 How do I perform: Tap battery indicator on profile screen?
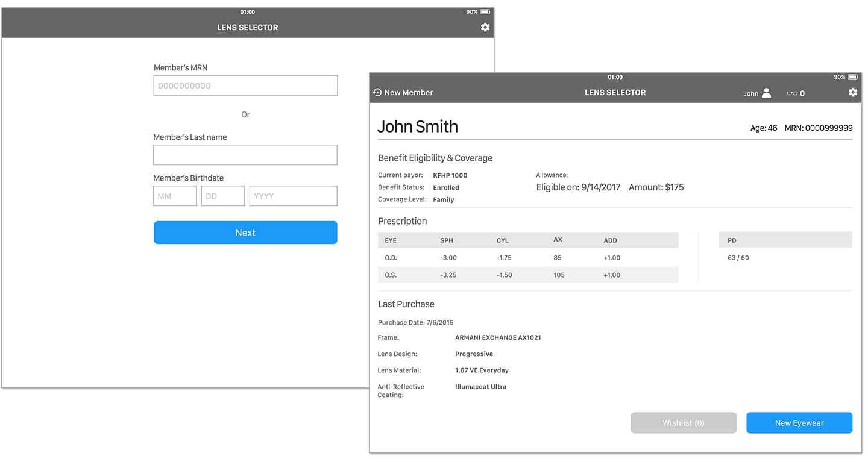click(x=852, y=77)
